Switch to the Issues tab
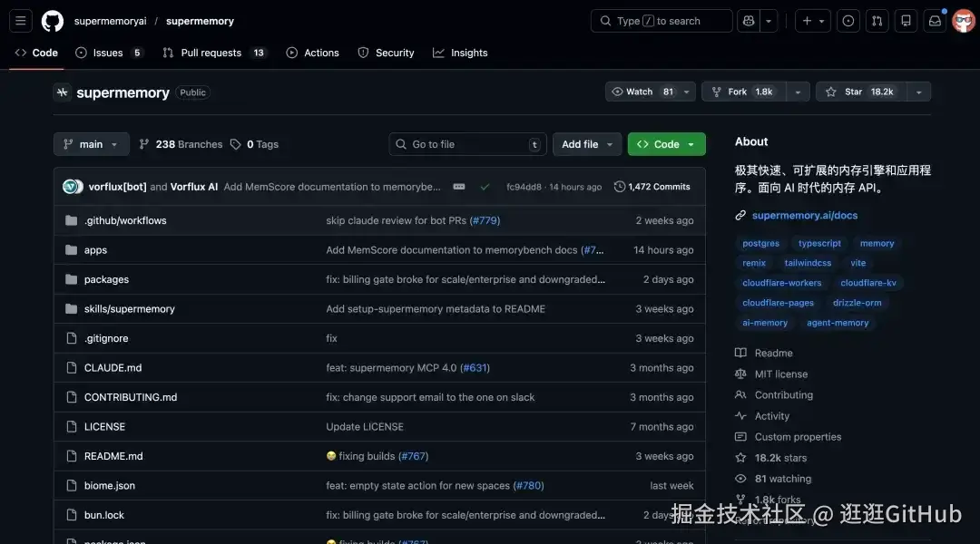Screen dimensions: 980x544 (x=110, y=53)
